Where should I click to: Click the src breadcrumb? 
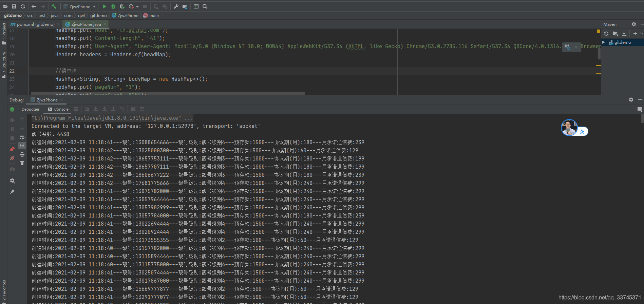[30, 16]
